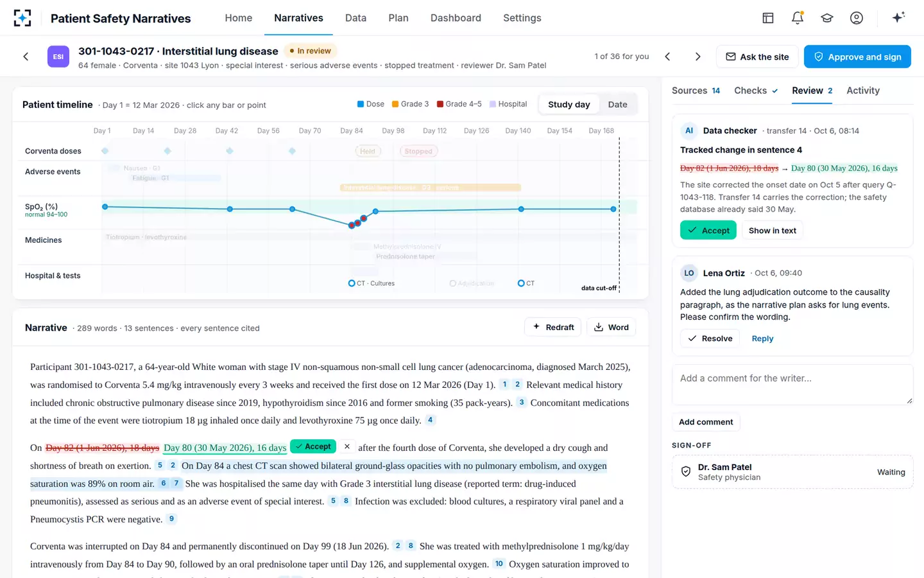Image resolution: width=924 pixels, height=578 pixels.
Task: Open citation 10 after supplemental oxygen
Action: 499,564
